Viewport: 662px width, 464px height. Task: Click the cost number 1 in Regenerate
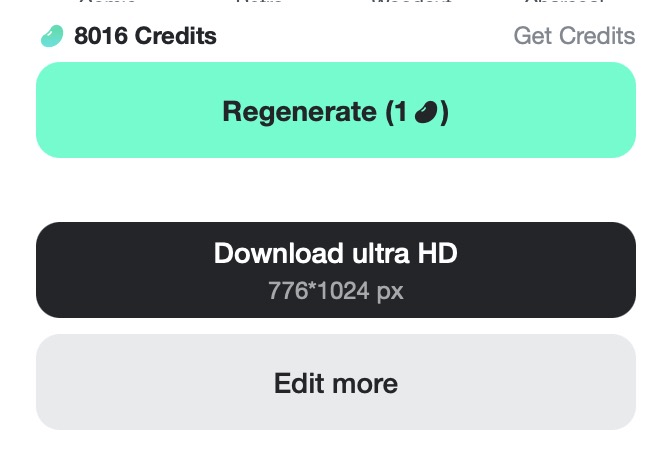click(x=401, y=112)
